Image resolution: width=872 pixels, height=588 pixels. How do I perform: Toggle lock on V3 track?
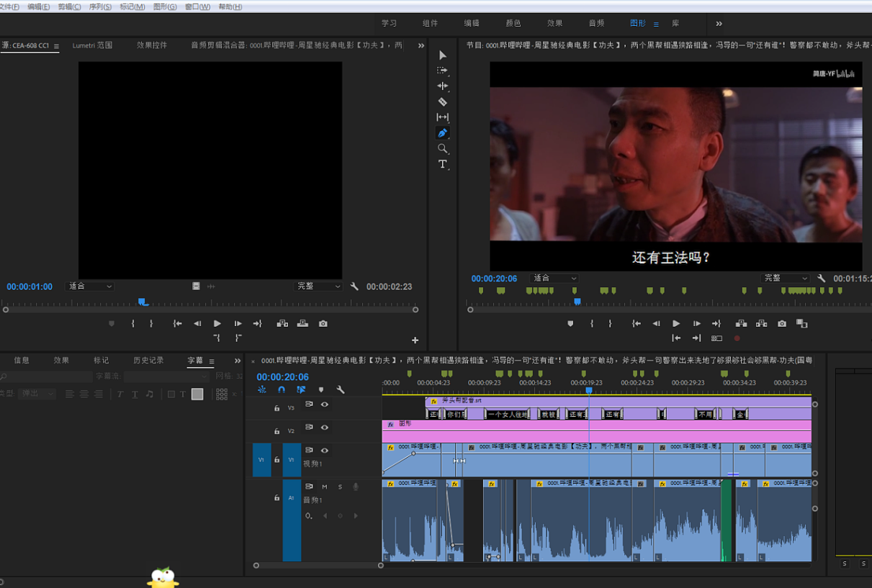coord(277,408)
